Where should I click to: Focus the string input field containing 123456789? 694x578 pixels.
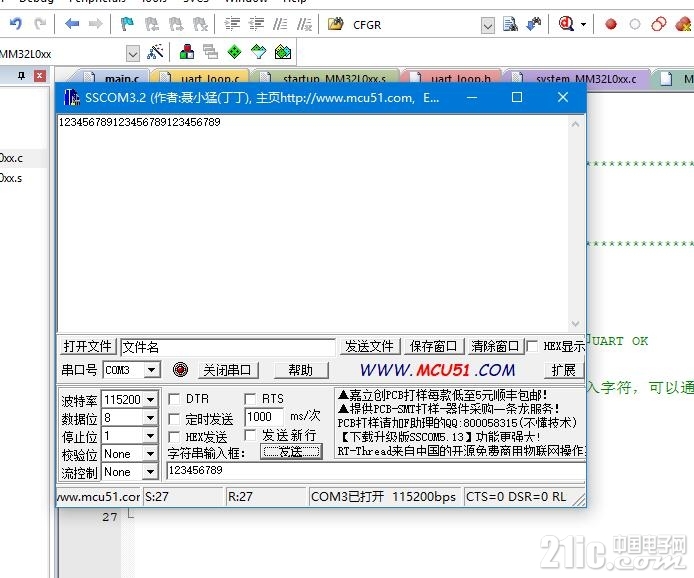[375, 470]
